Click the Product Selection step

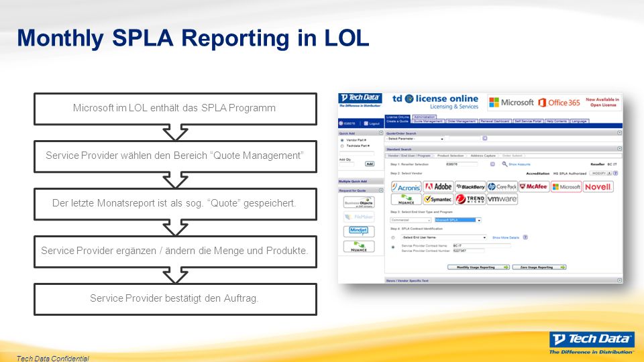pyautogui.click(x=451, y=156)
